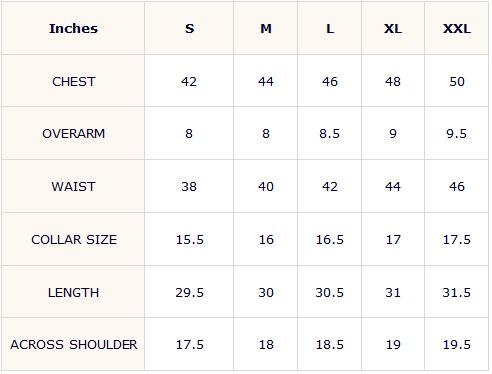Click the OVERARM row label
The height and width of the screenshot is (374, 492).
(x=73, y=134)
